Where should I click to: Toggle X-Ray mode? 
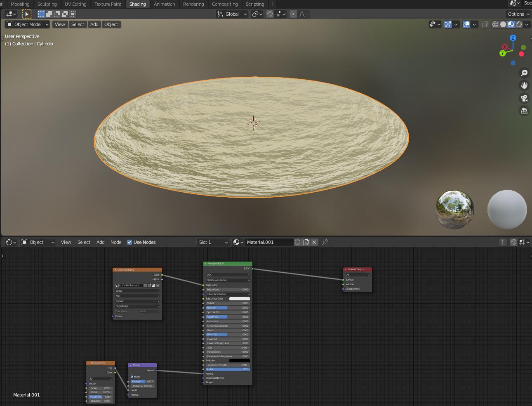(485, 24)
